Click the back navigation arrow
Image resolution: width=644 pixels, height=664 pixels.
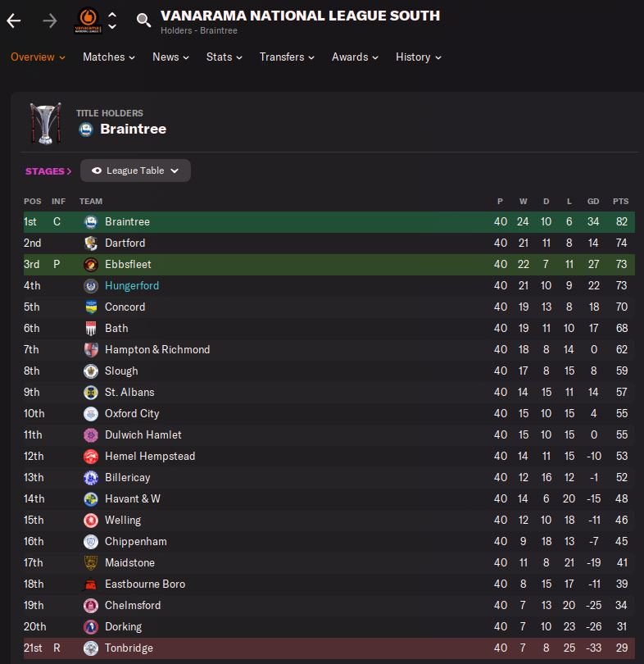pos(14,20)
